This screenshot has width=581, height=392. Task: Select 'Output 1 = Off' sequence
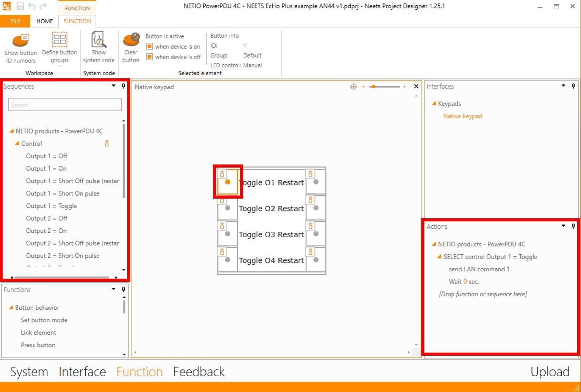coord(47,156)
